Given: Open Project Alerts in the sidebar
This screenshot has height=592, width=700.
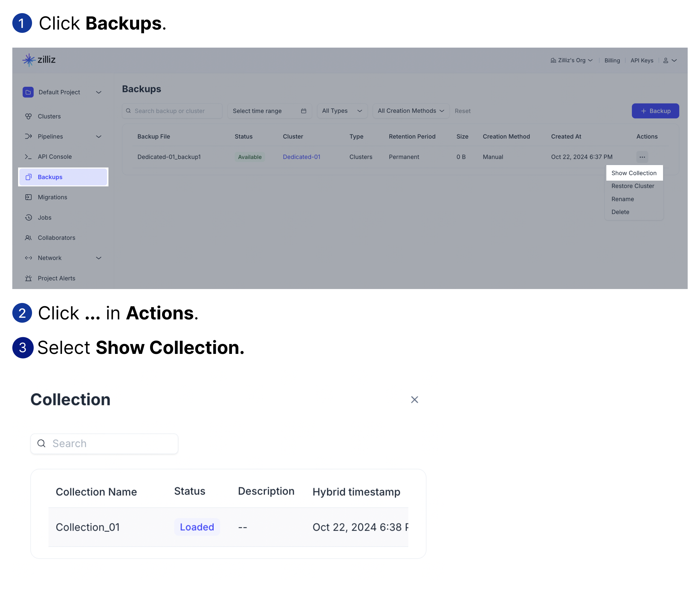Looking at the screenshot, I should [x=56, y=278].
